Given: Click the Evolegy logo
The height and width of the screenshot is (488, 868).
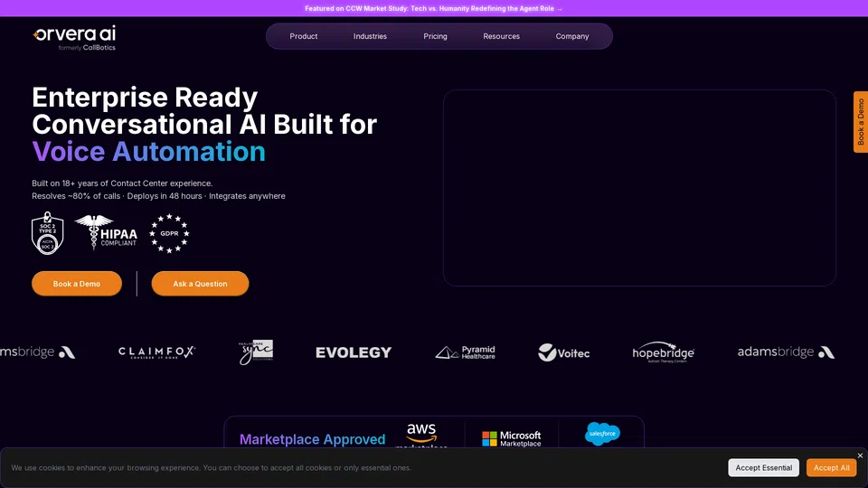Looking at the screenshot, I should point(354,352).
